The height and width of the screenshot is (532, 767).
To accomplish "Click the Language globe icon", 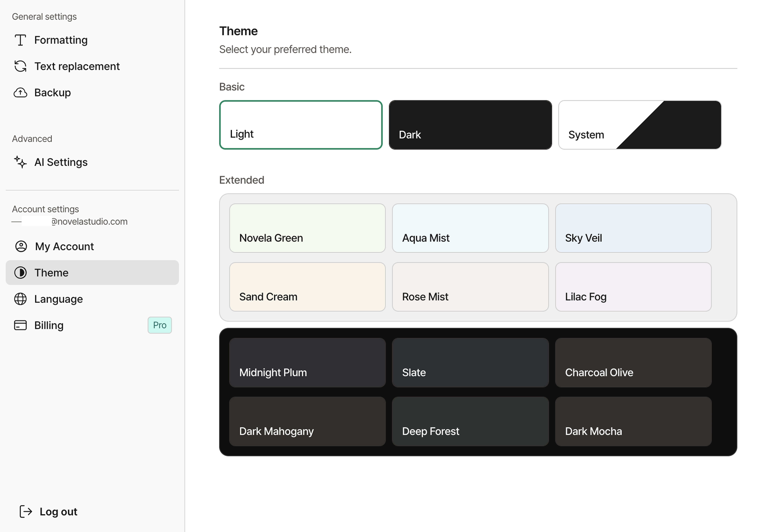I will [x=20, y=299].
